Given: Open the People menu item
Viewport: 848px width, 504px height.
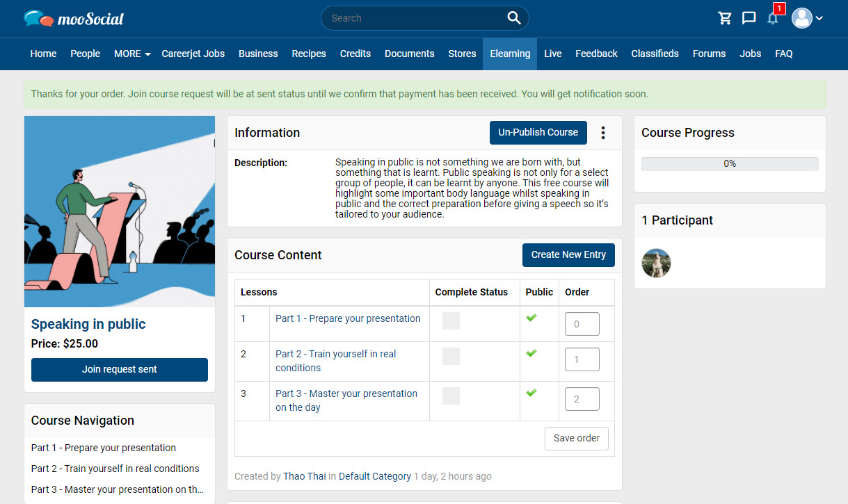Looking at the screenshot, I should [x=86, y=54].
